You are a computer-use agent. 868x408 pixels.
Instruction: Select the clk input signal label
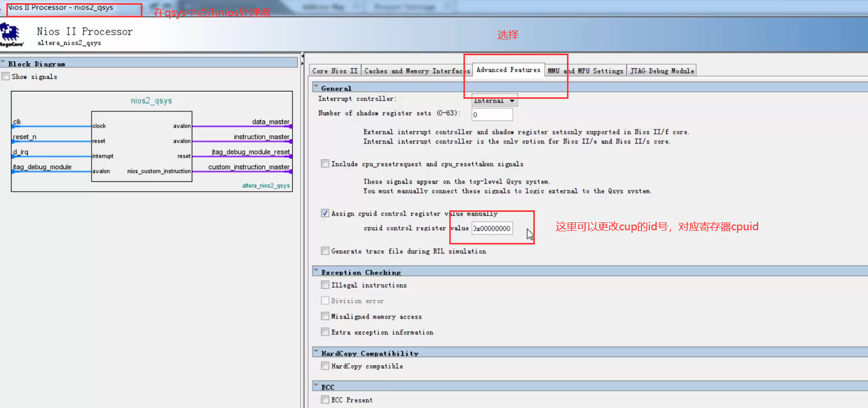pyautogui.click(x=17, y=122)
